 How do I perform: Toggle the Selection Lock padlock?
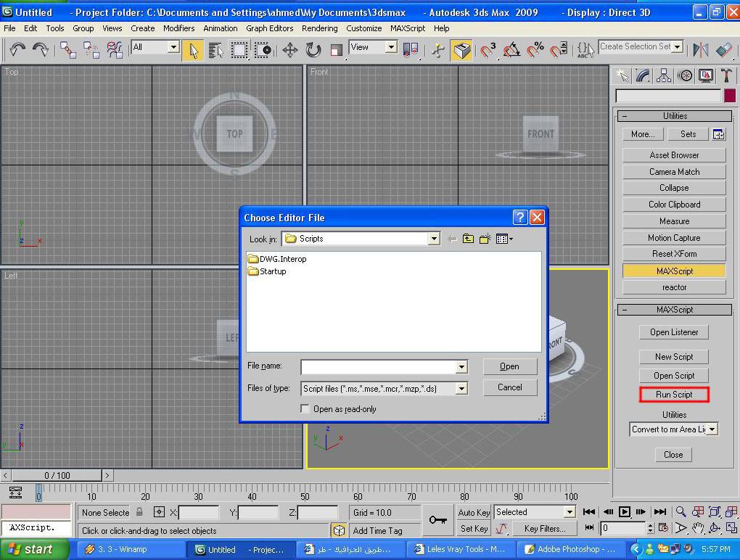point(140,512)
